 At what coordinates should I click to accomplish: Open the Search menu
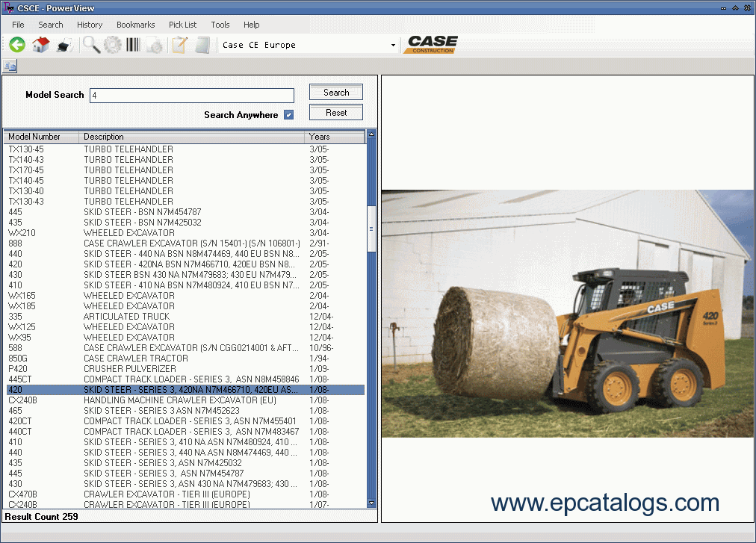point(51,25)
